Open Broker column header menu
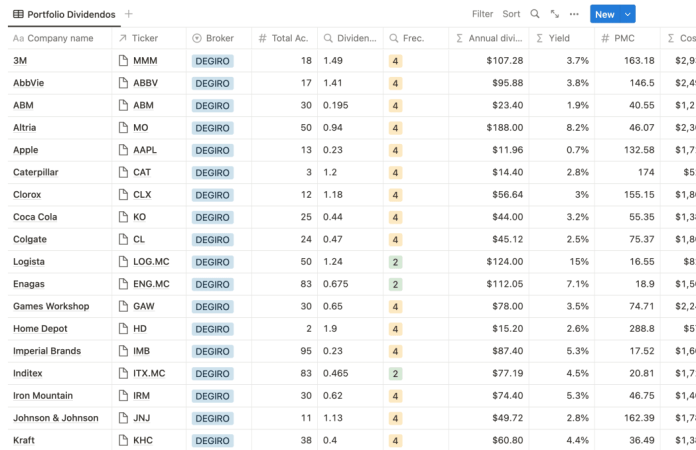 [219, 38]
